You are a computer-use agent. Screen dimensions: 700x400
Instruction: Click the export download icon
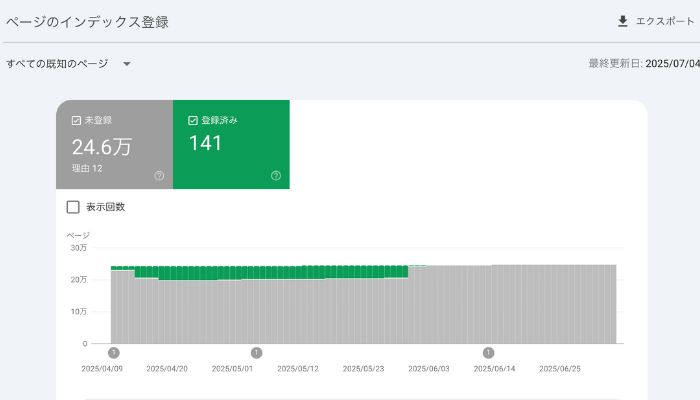pos(623,21)
